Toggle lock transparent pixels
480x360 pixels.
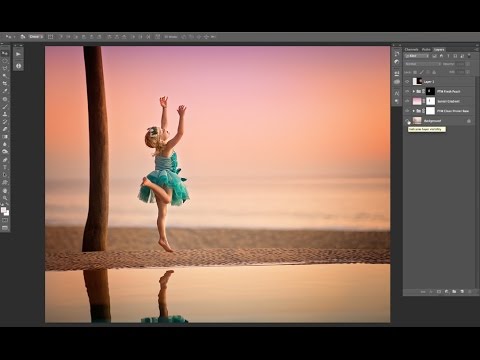click(x=415, y=72)
